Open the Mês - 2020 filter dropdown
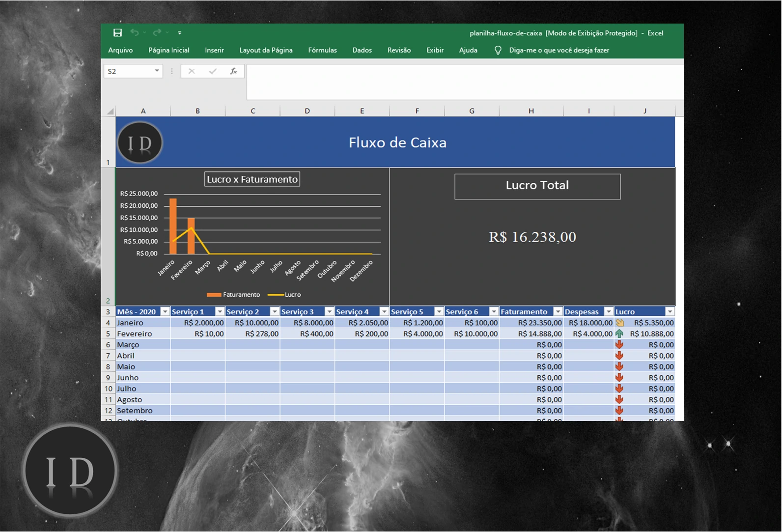The height and width of the screenshot is (532, 782). pyautogui.click(x=165, y=312)
